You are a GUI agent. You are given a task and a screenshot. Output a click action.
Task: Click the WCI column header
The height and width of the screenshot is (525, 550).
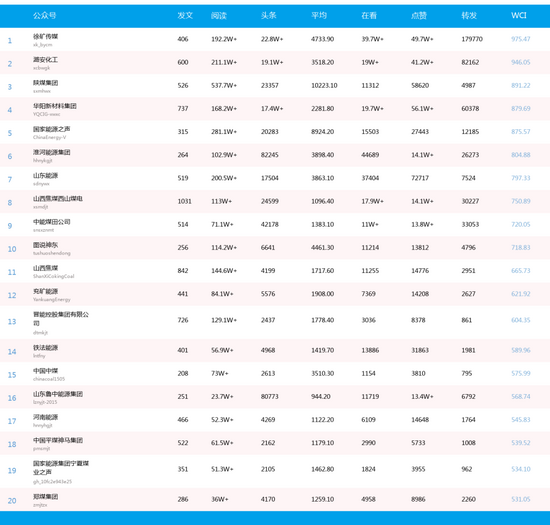pos(519,15)
